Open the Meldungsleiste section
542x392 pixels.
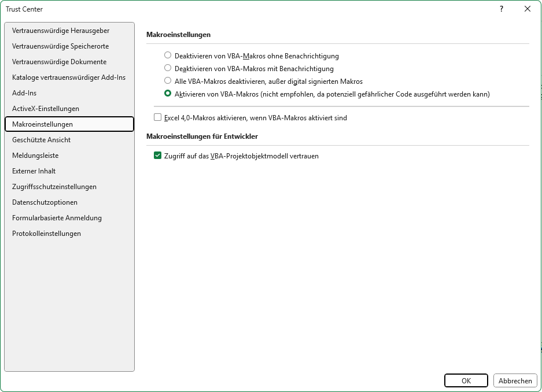pyautogui.click(x=35, y=156)
